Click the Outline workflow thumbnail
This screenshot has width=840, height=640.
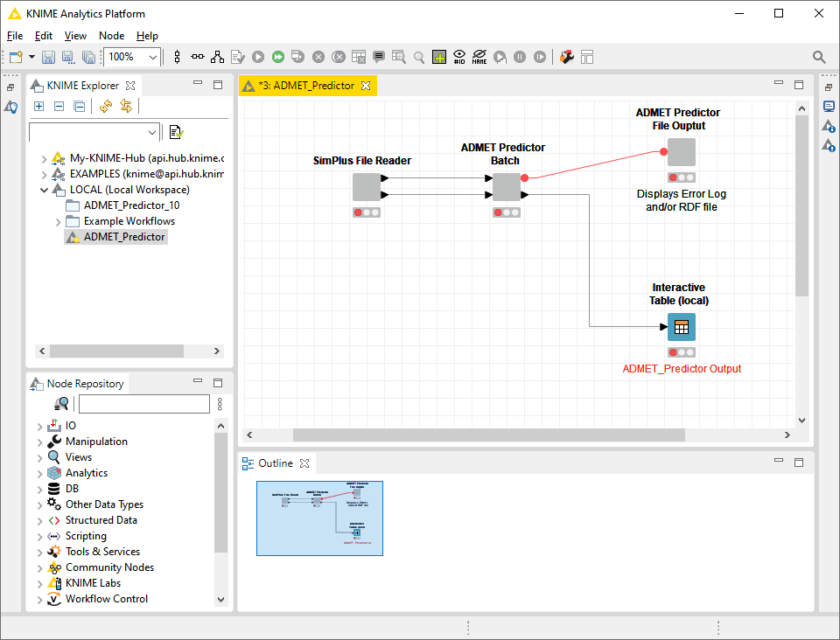320,518
